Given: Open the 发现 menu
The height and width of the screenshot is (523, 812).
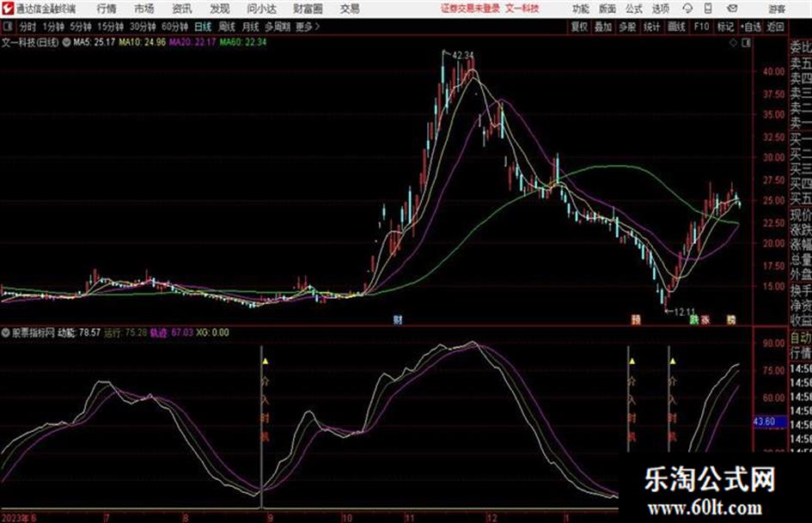Looking at the screenshot, I should 220,9.
